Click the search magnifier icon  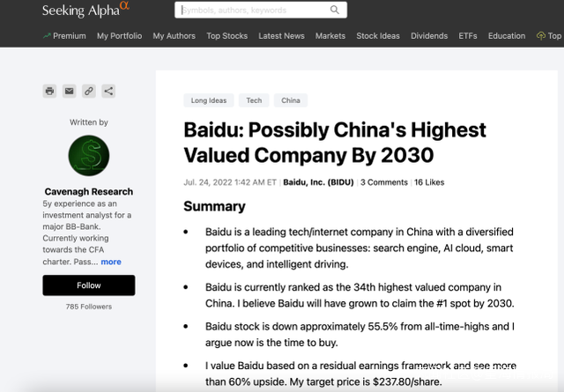pos(335,10)
